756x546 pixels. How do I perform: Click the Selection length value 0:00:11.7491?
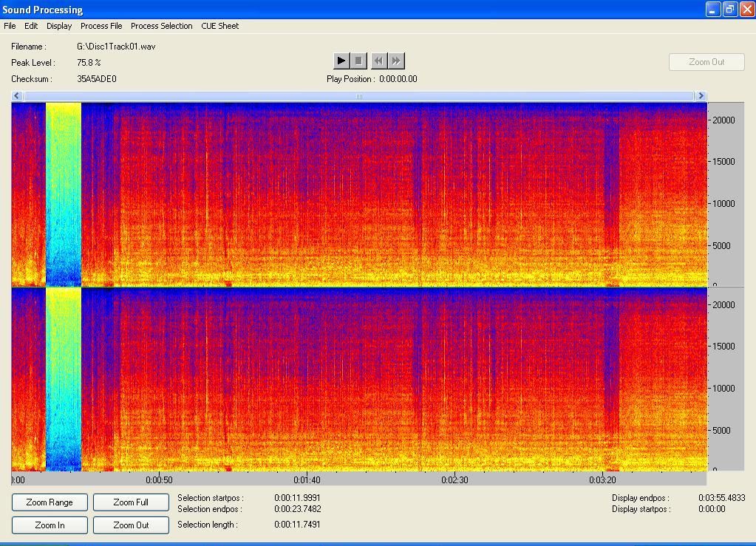point(298,525)
